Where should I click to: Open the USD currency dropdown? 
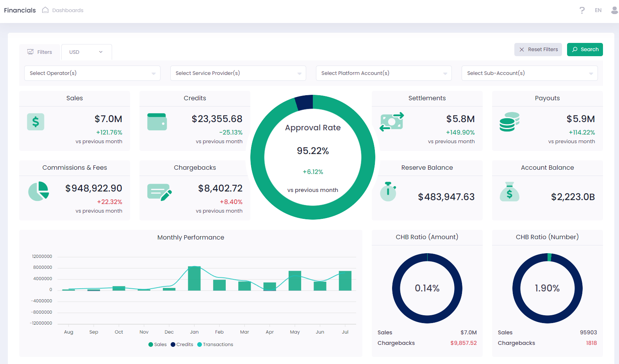coord(86,52)
